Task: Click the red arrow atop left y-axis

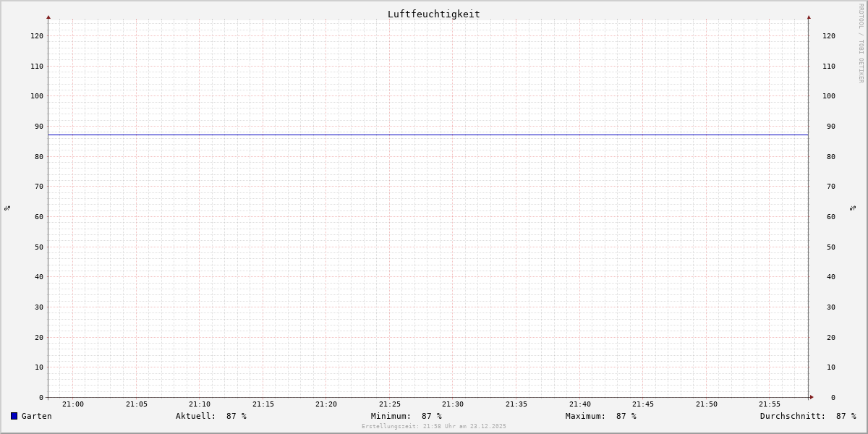Action: (x=48, y=17)
